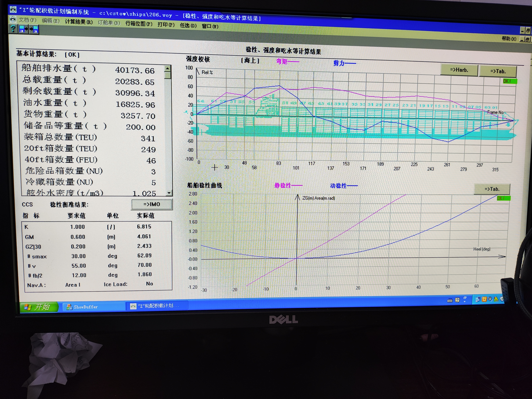Click the GZ|30 actual value 2.433
The image size is (532, 399).
[144, 246]
